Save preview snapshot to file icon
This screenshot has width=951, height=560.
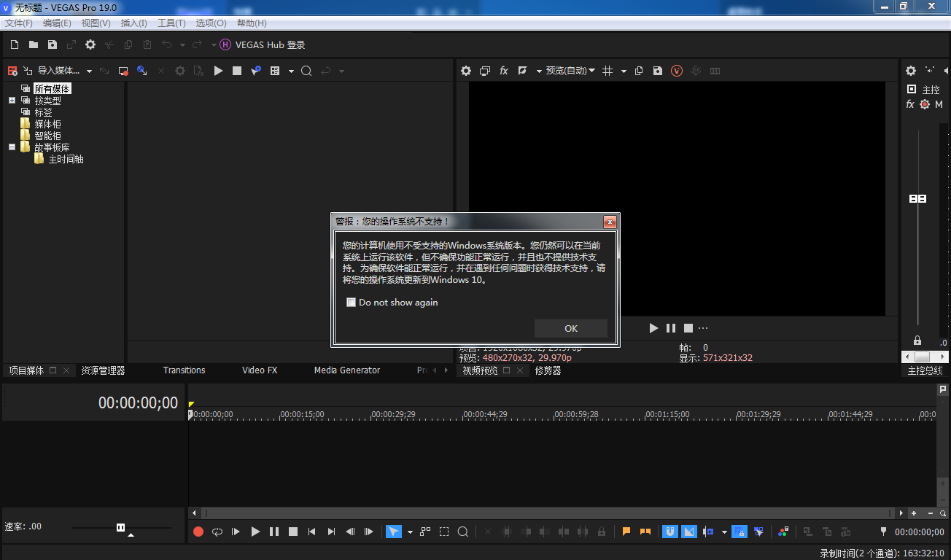658,71
